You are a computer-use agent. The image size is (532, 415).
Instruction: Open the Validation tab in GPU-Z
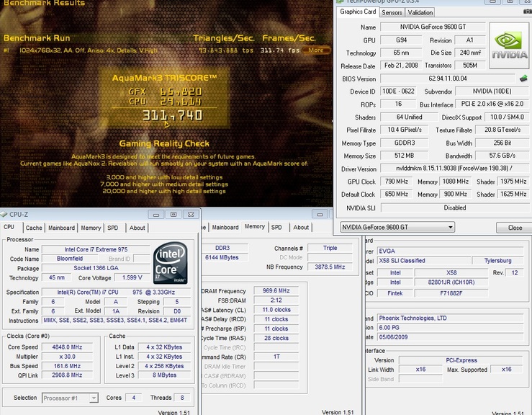click(420, 12)
